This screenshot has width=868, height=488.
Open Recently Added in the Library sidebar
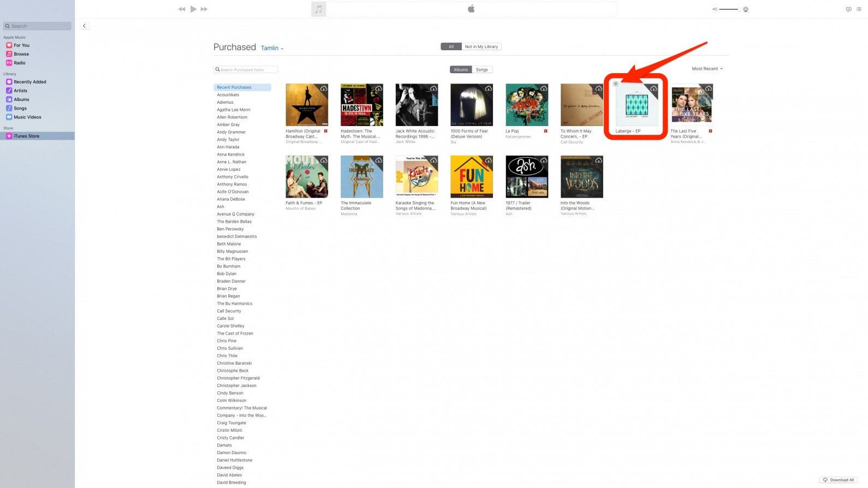tap(29, 82)
